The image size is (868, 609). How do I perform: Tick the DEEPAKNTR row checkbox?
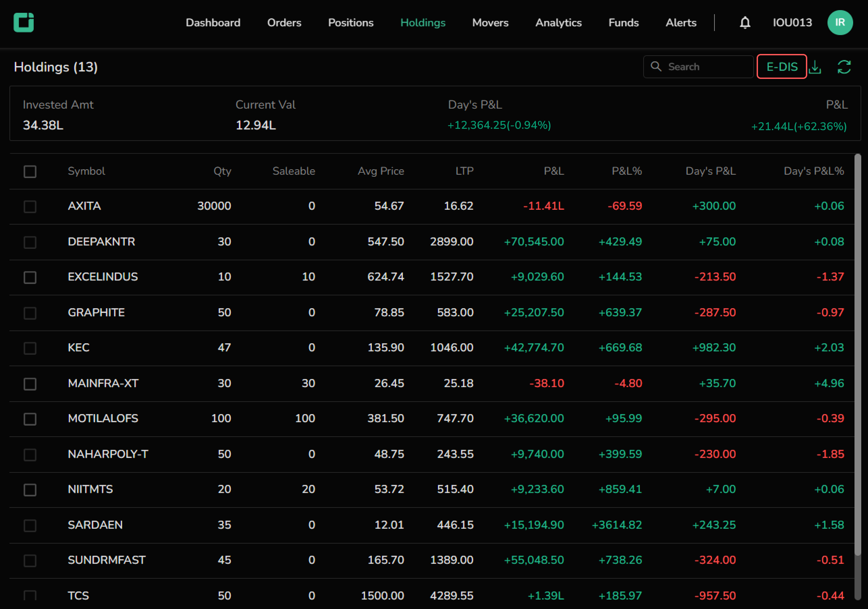pos(30,242)
